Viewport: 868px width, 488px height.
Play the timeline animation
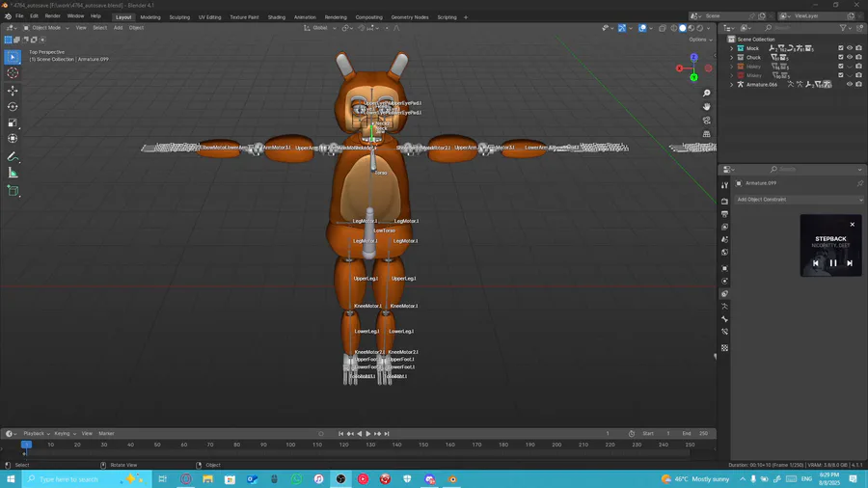(x=368, y=434)
